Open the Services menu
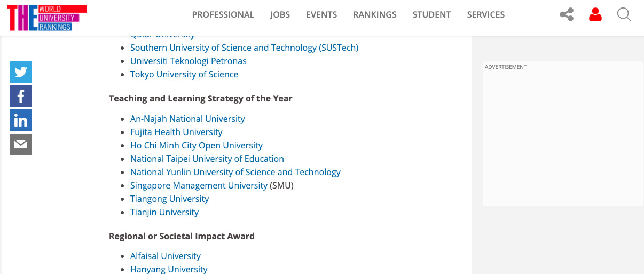The width and height of the screenshot is (644, 274). (x=486, y=15)
